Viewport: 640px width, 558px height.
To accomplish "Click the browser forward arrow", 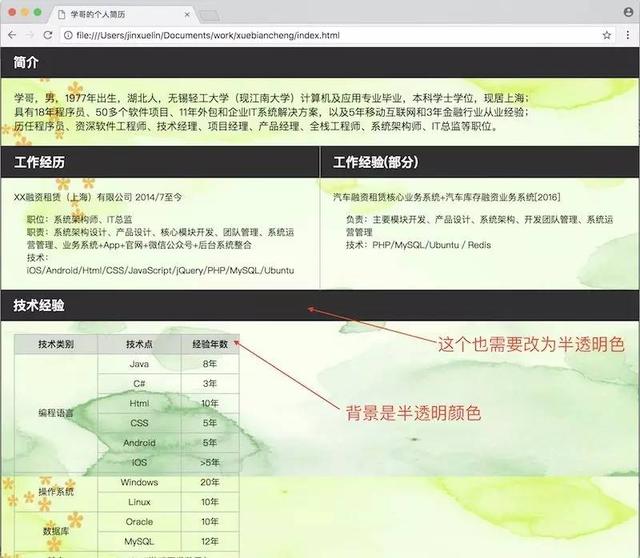I will click(29, 35).
